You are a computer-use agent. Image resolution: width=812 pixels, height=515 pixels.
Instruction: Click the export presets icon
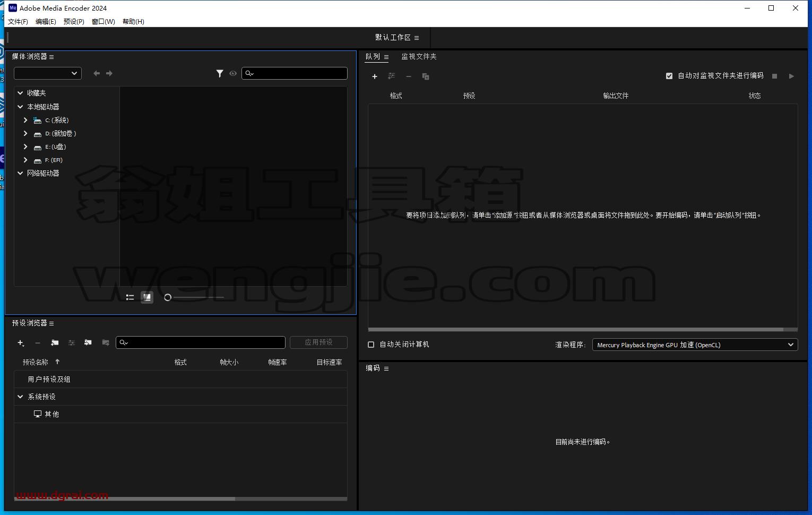pyautogui.click(x=106, y=342)
